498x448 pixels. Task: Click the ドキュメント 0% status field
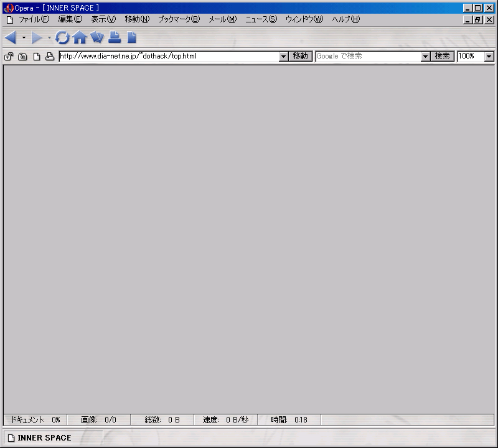(35, 420)
